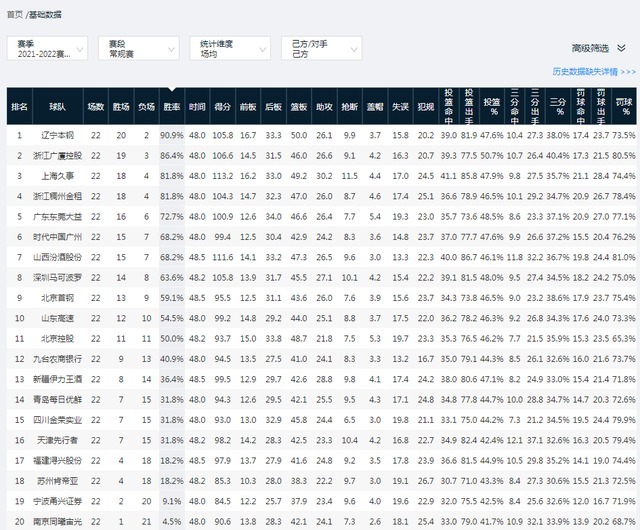Screen dimensions: 640x530
Task: Sort by 罚球命中 column header
Action: 580,107
